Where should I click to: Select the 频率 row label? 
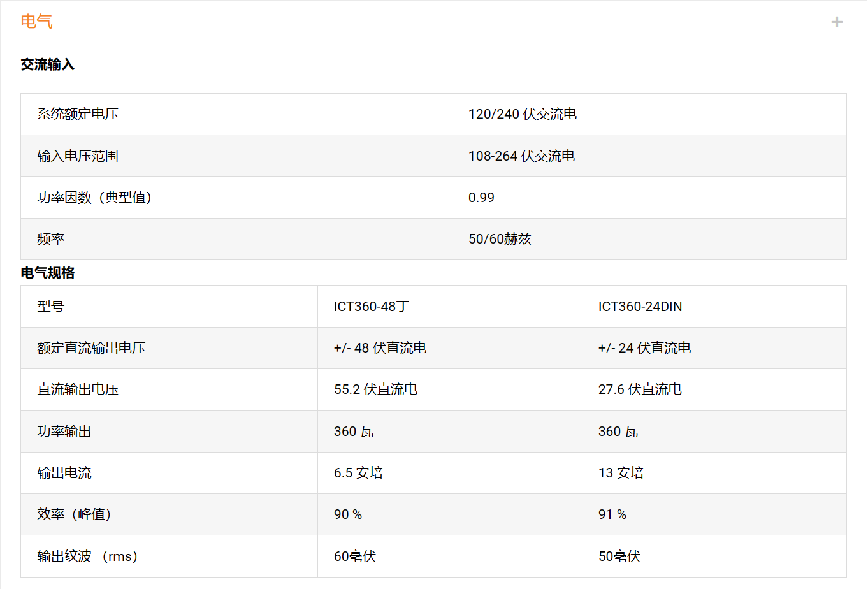tap(51, 239)
